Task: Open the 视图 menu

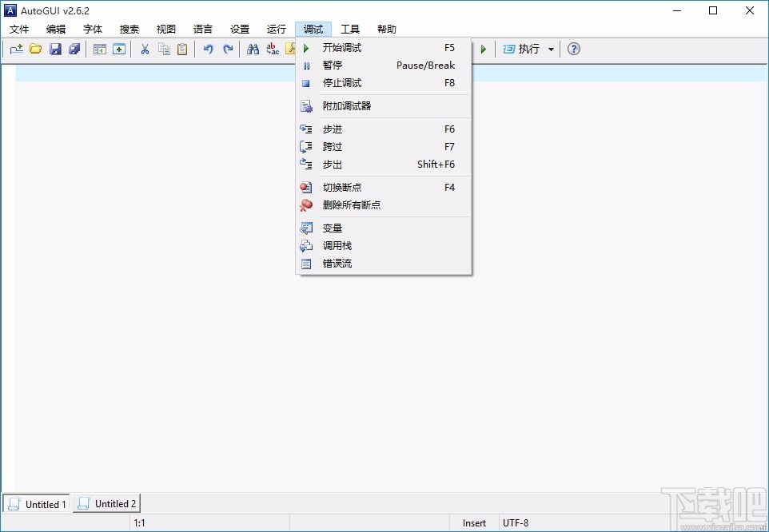Action: click(x=165, y=29)
